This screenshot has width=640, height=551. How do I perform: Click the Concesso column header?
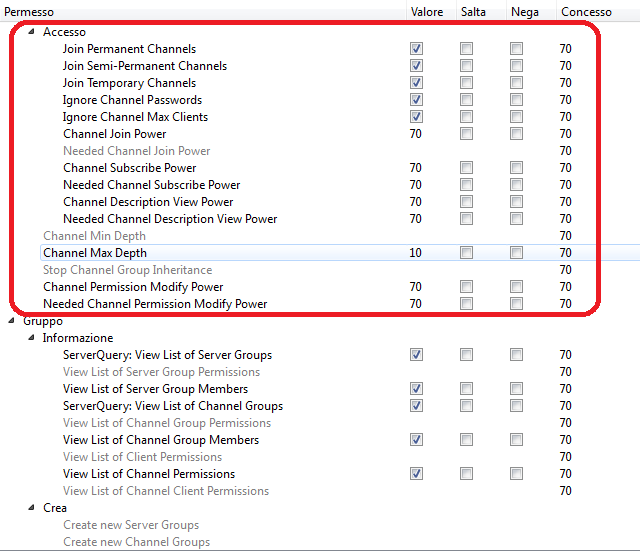coord(586,11)
